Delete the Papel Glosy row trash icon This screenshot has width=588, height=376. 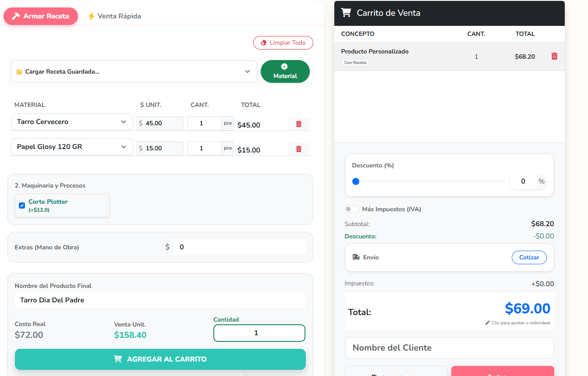[x=299, y=149]
